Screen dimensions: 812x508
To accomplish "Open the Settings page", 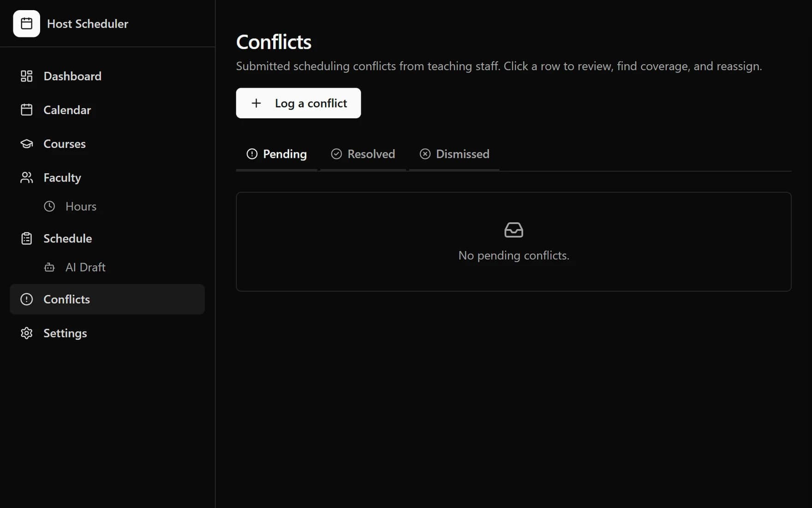I will (x=107, y=333).
